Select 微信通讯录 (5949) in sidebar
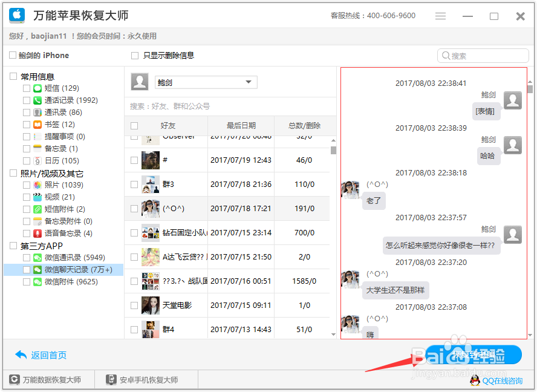 coord(74,258)
